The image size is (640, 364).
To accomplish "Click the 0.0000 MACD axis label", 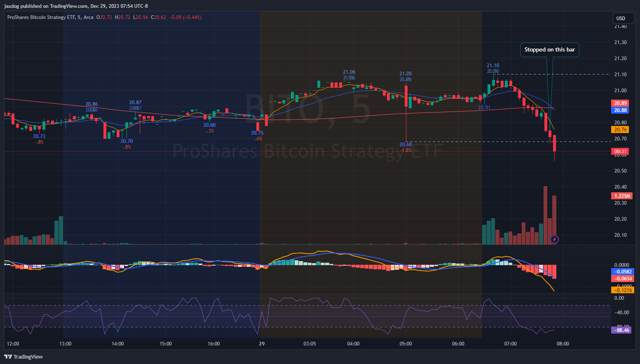I will click(x=621, y=265).
